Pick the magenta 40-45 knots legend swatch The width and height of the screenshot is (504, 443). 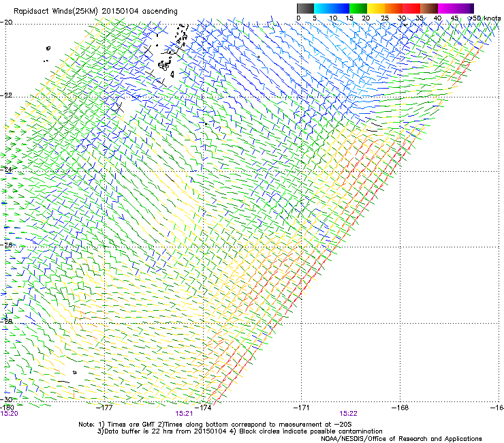(x=447, y=8)
